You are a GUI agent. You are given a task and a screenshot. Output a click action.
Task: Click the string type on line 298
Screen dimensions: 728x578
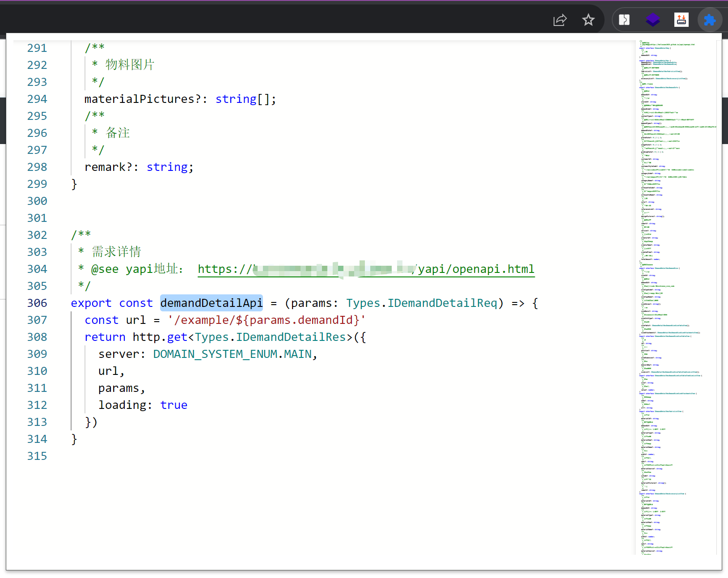[167, 167]
